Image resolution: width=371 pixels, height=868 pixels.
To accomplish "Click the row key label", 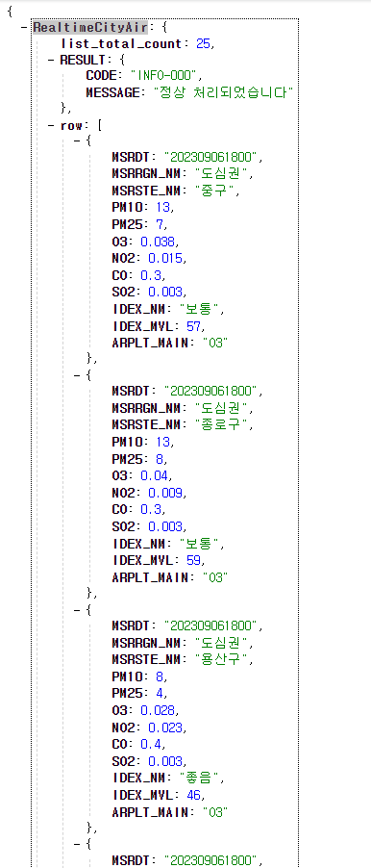I will [73, 125].
